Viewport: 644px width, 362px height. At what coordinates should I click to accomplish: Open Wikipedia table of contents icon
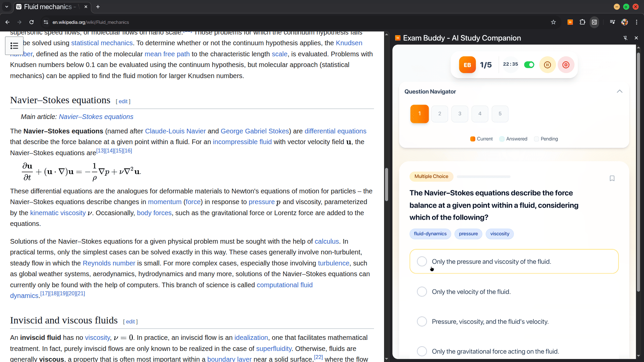point(14,46)
